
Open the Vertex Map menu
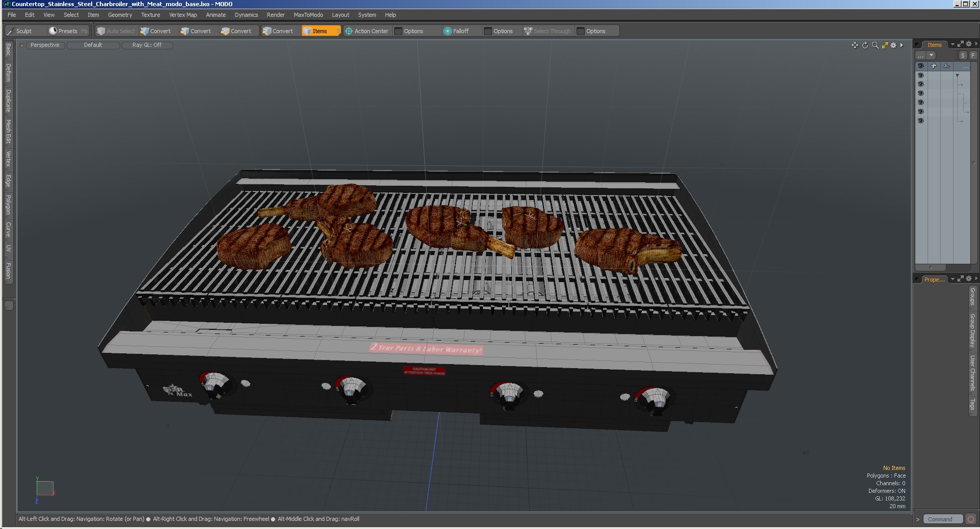[x=183, y=15]
